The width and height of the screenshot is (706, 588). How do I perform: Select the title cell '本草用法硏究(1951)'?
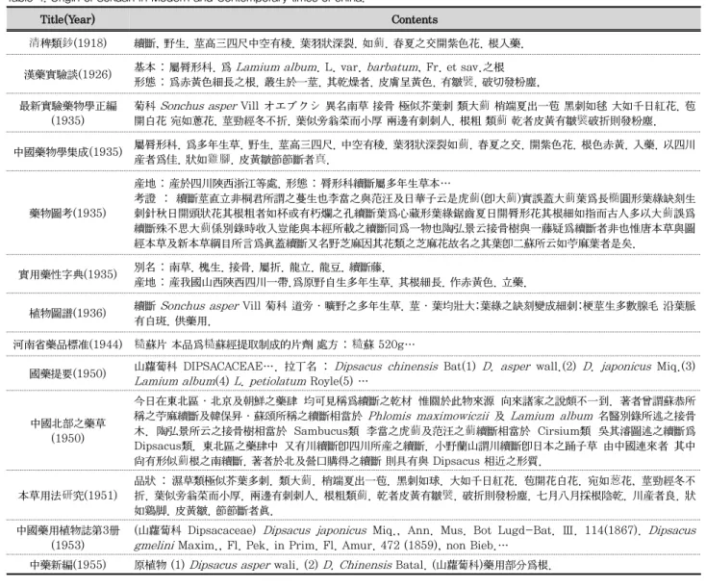67,496
